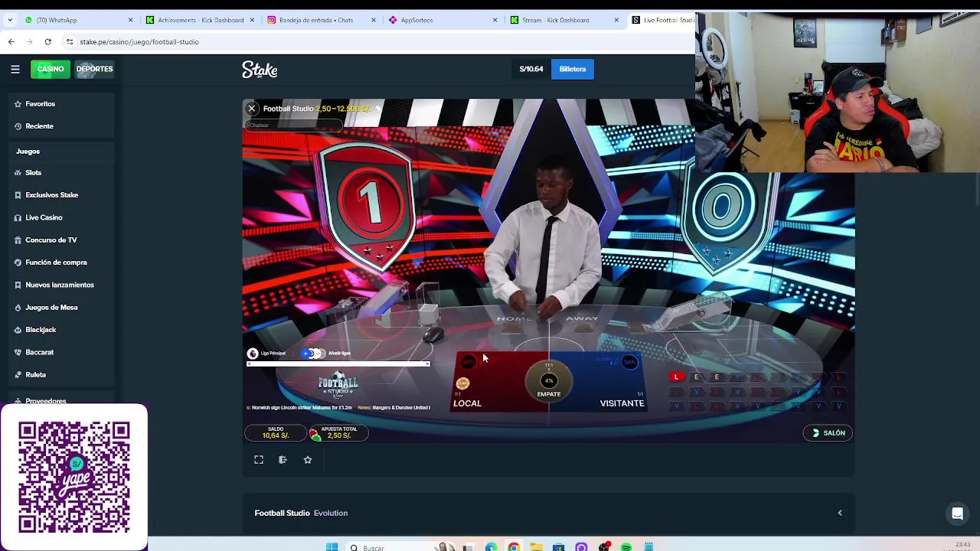Click the Reciente clock icon
The width and height of the screenshot is (980, 551).
point(18,126)
